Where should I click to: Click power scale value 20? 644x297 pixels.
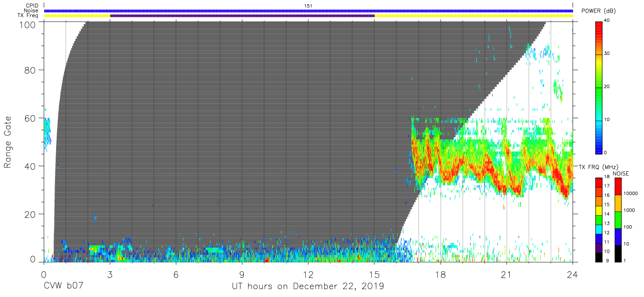tap(607, 87)
